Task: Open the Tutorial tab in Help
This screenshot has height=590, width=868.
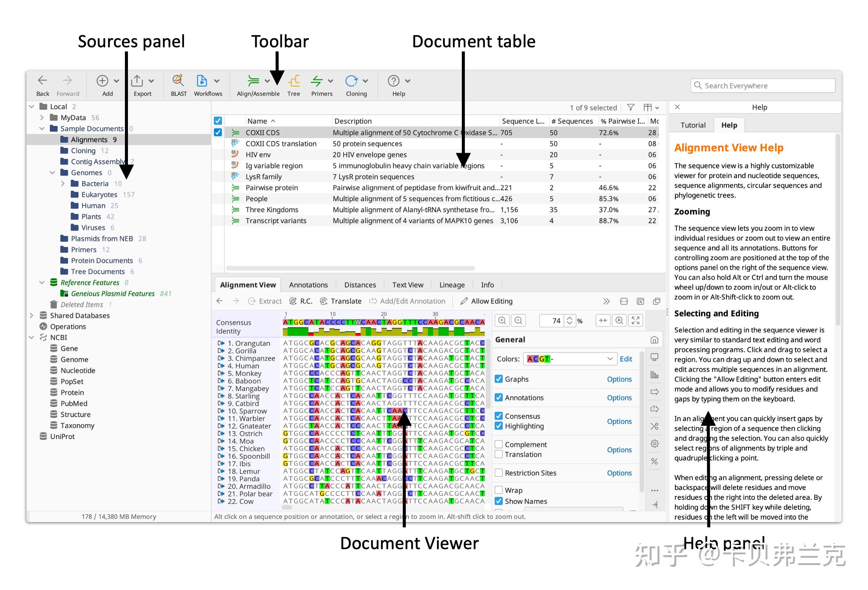Action: pyautogui.click(x=693, y=125)
